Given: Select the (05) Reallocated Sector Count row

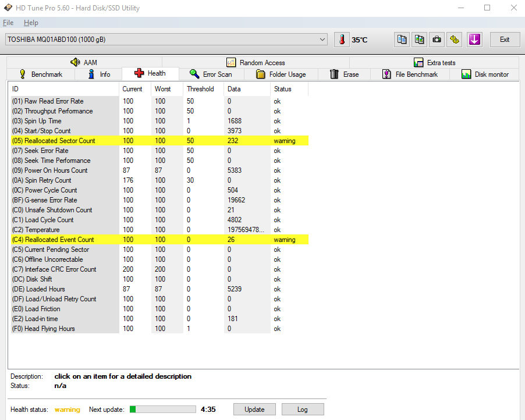Looking at the screenshot, I should click(x=159, y=141).
